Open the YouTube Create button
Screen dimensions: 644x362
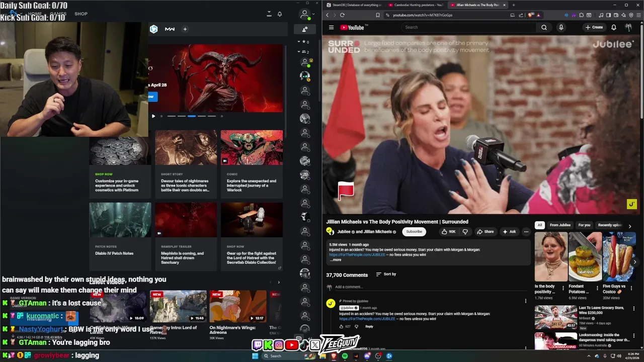coord(594,28)
